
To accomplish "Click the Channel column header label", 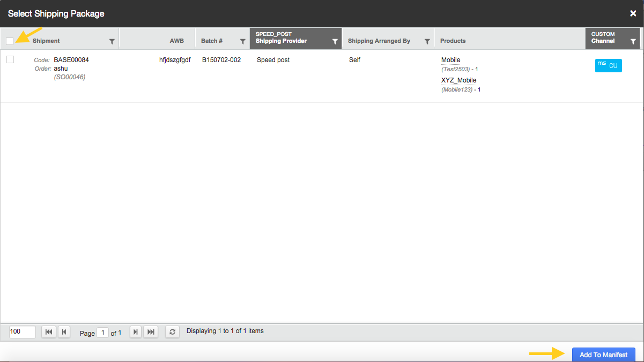I will click(x=603, y=41).
